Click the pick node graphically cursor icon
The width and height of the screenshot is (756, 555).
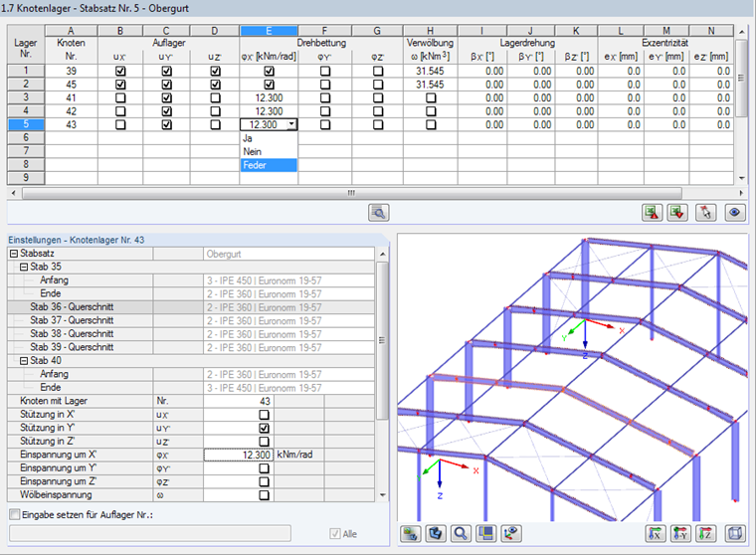click(x=705, y=213)
